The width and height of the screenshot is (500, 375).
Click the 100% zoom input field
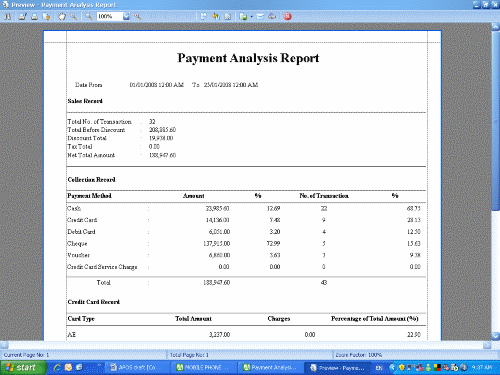click(x=110, y=16)
